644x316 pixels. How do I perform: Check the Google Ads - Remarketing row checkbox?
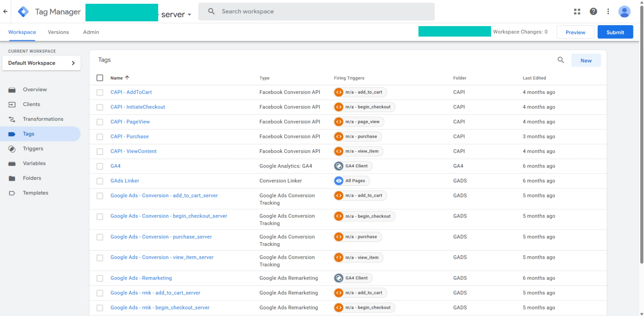pyautogui.click(x=100, y=278)
